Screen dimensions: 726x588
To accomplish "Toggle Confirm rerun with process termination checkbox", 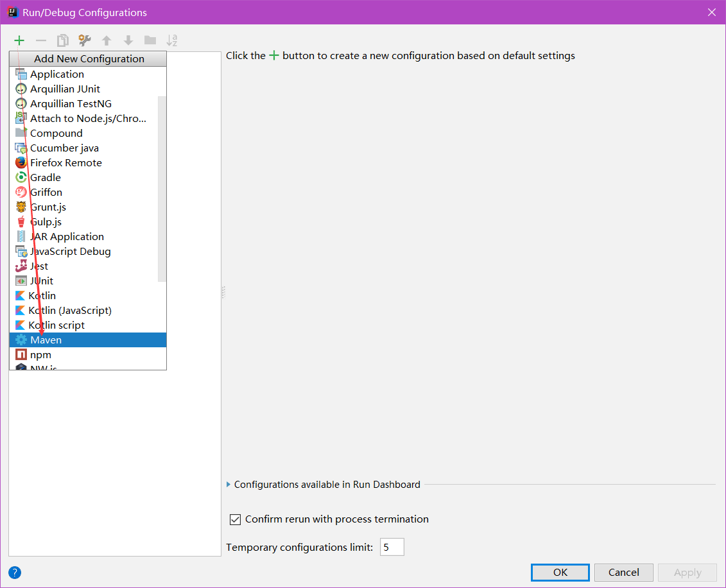I will (x=235, y=519).
